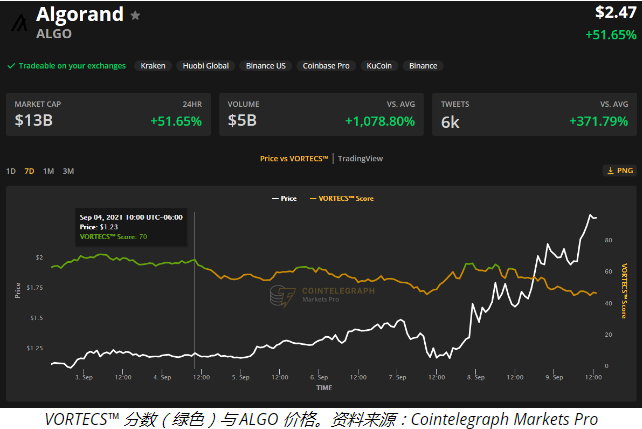Viewport: 642px width, 429px height.
Task: Click the $1.75 label on the price axis
Action: [x=35, y=287]
